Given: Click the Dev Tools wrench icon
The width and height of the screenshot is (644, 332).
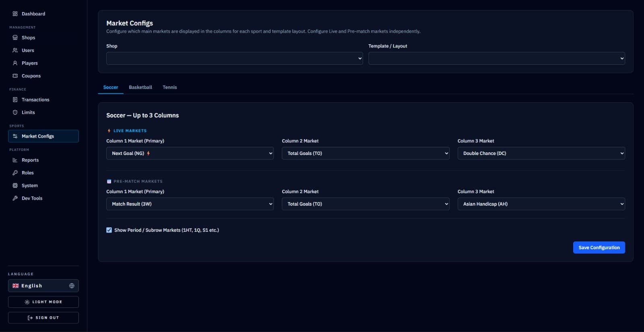Looking at the screenshot, I should click(15, 198).
